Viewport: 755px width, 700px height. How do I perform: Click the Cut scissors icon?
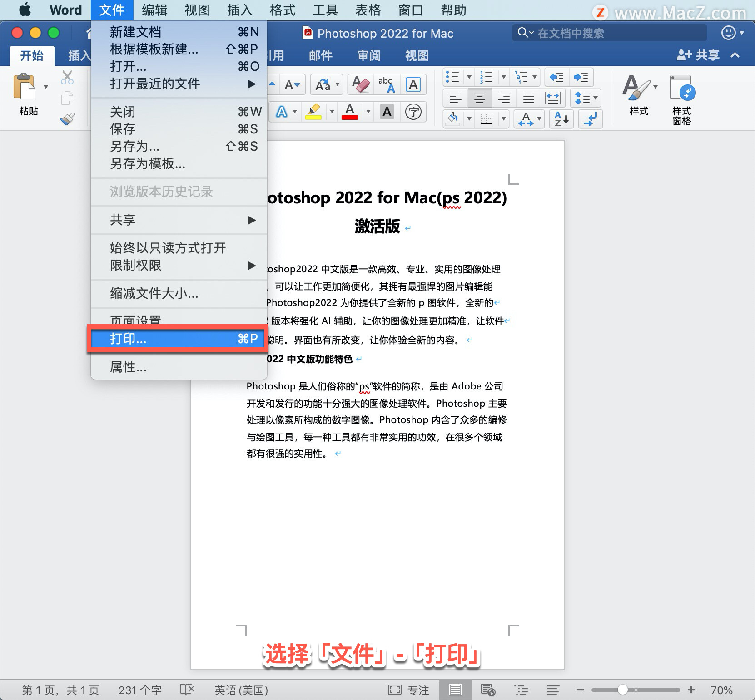(67, 78)
